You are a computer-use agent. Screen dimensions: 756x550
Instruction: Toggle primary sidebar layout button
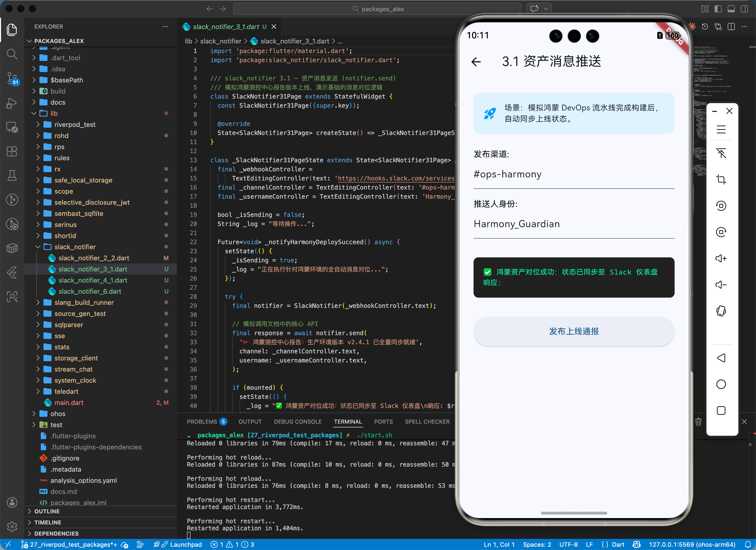coord(718,9)
